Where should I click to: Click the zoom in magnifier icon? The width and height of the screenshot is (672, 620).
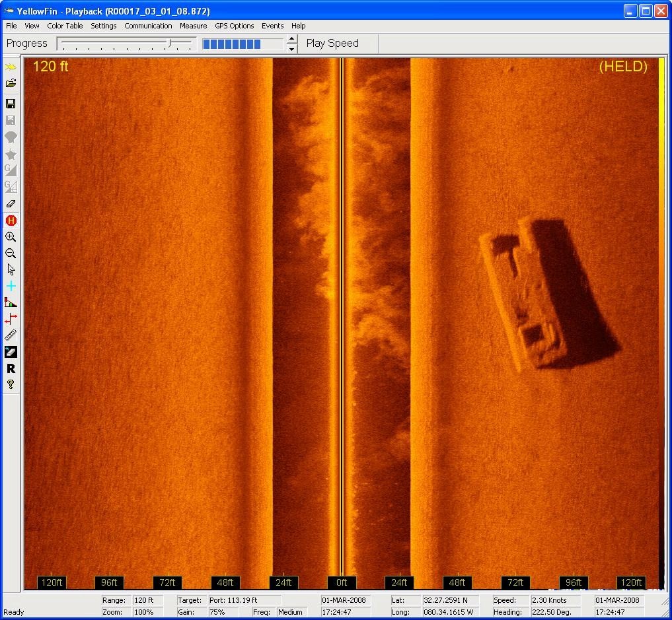click(11, 237)
